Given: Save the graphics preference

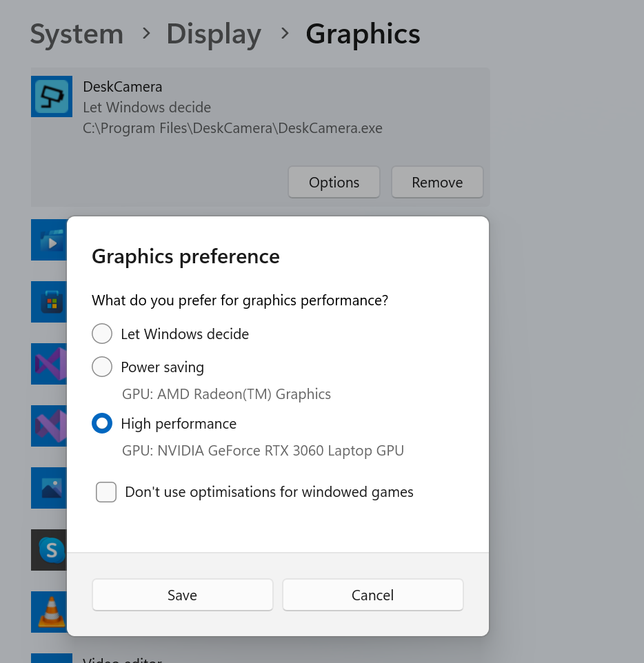Looking at the screenshot, I should [182, 595].
